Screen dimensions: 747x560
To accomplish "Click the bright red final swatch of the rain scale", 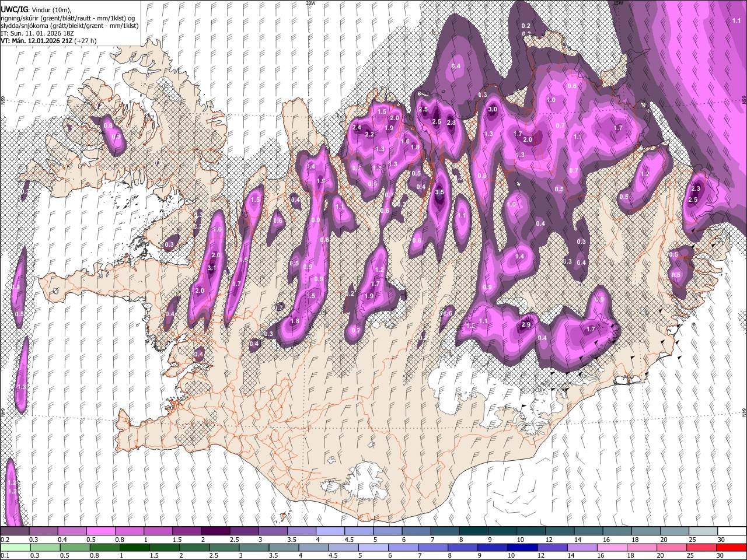I will click(x=732, y=548).
